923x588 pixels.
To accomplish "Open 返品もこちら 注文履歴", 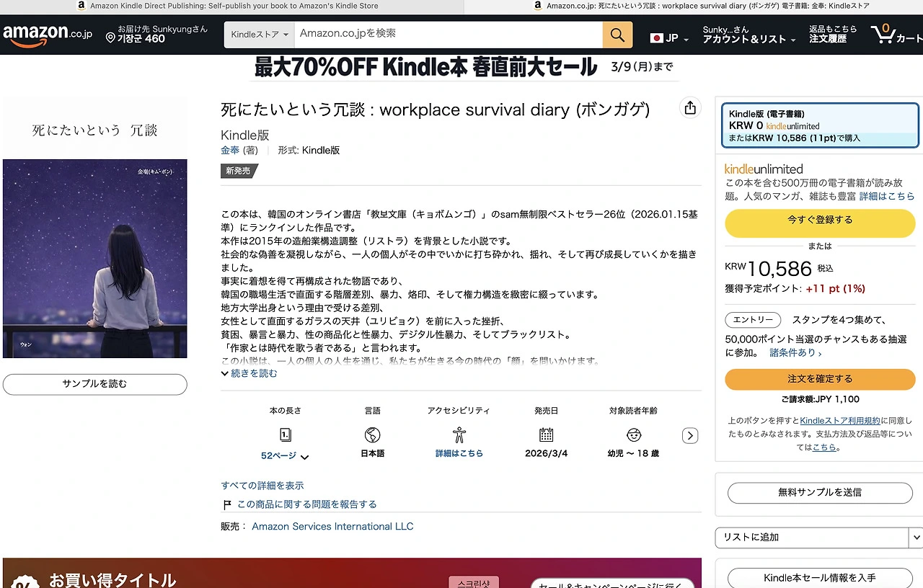I will pos(833,35).
